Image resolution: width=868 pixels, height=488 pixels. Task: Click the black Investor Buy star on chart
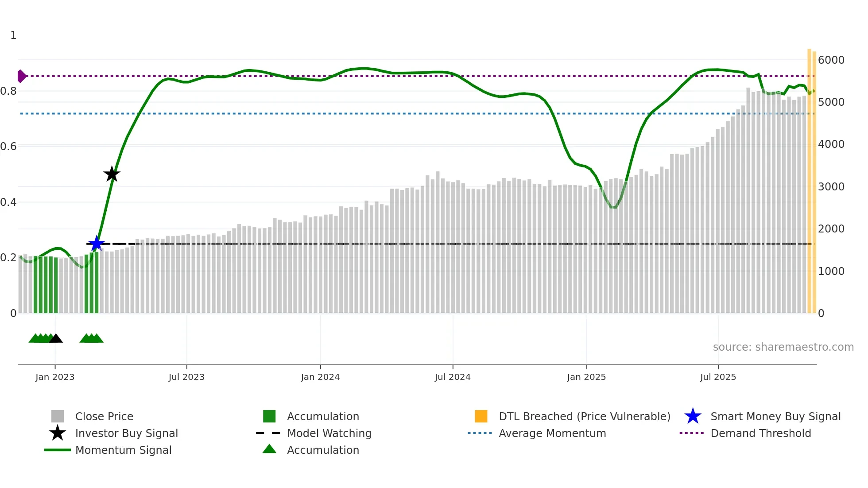click(112, 174)
